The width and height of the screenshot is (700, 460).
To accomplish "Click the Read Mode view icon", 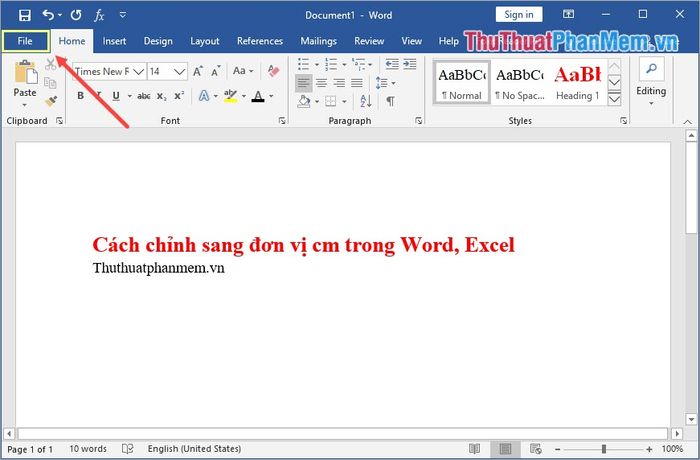I will [475, 449].
